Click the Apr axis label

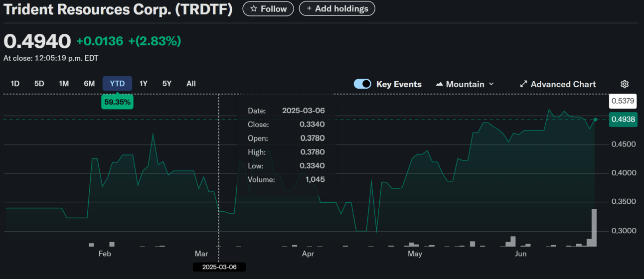pos(308,254)
